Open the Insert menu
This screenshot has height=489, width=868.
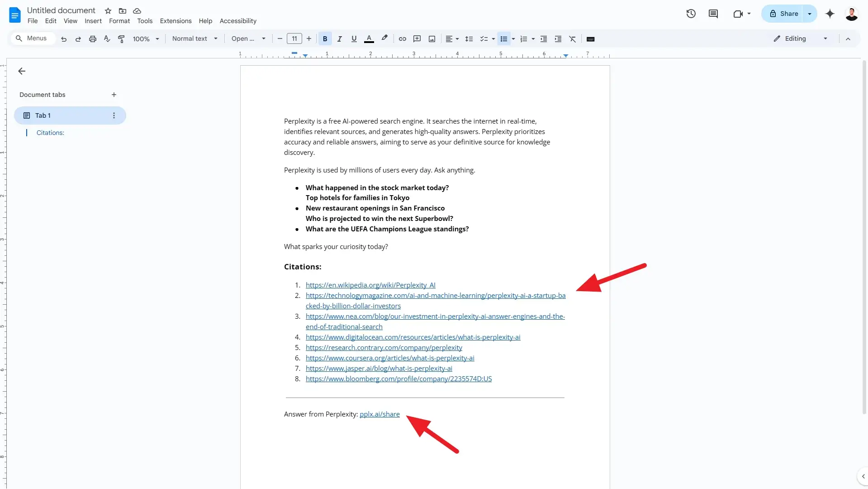[93, 21]
